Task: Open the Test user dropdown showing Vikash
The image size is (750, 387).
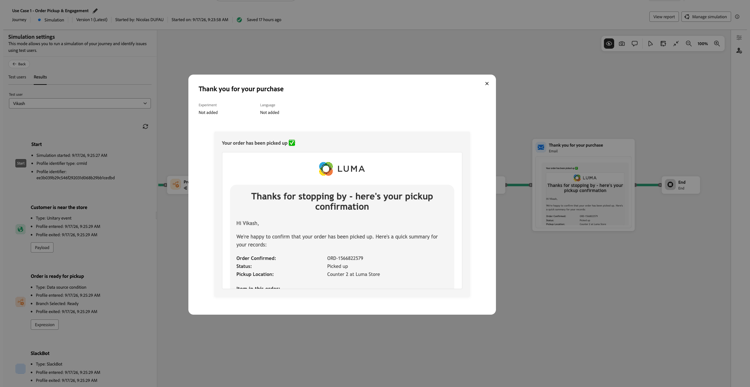Action: (80, 103)
